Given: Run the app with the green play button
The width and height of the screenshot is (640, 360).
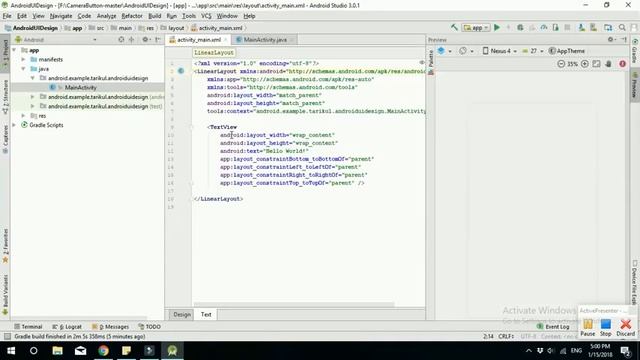Looking at the screenshot, I should coord(497,27).
